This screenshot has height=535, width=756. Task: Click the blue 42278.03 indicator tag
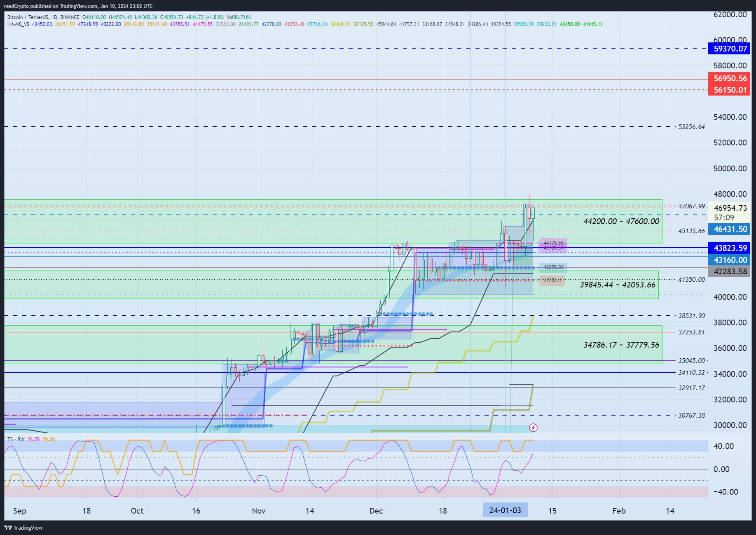553,267
